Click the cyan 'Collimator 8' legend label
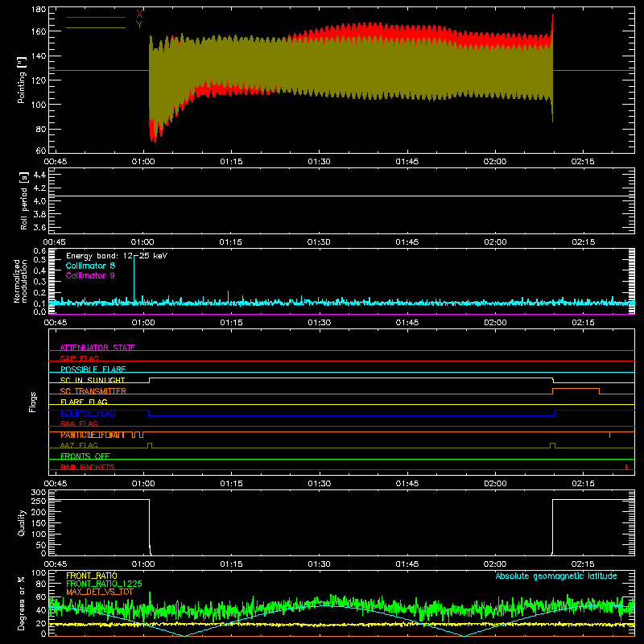Screen dimensions: 644x644 (x=90, y=266)
